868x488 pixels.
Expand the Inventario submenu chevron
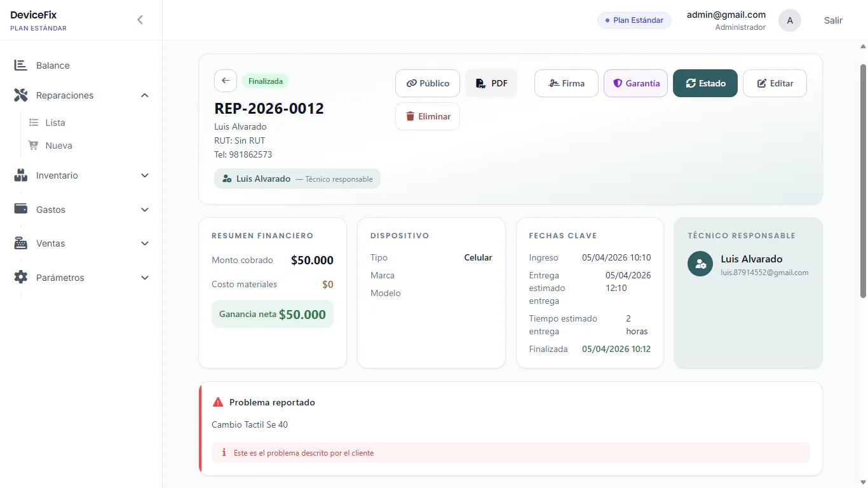(145, 175)
